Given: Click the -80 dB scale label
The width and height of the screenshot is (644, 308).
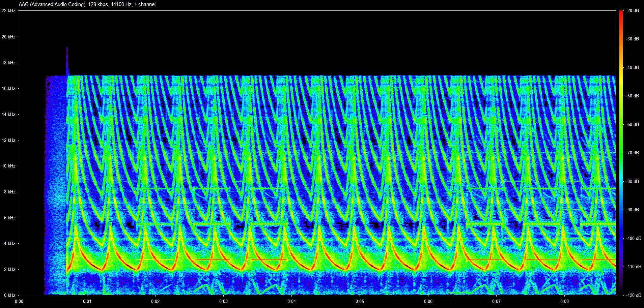Looking at the screenshot, I should (x=632, y=181).
